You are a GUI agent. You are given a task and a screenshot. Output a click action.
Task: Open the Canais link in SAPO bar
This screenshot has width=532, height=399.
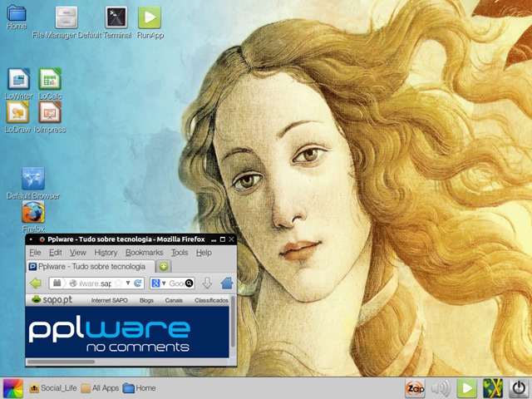[174, 300]
